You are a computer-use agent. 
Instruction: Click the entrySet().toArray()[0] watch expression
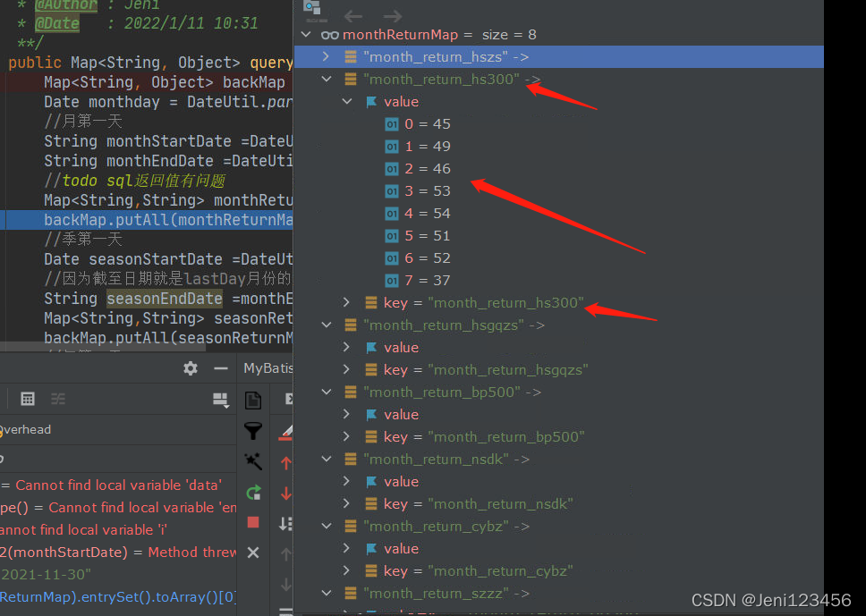(x=118, y=596)
